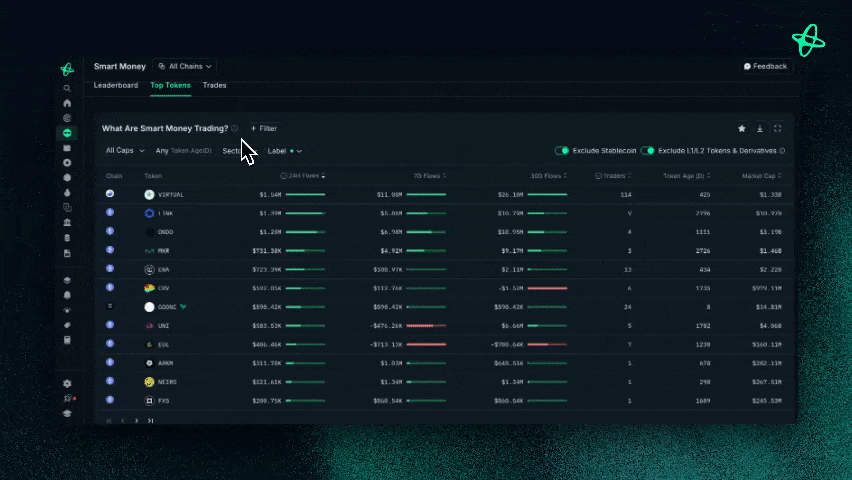Screen dimensions: 852x480
Task: Sort by the Traders column
Action: click(x=613, y=176)
